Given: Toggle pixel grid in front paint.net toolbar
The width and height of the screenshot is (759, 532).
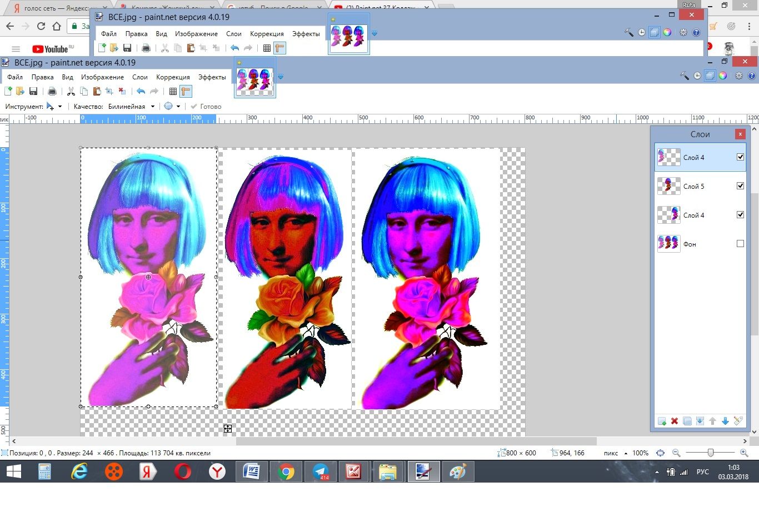Looking at the screenshot, I should click(x=173, y=91).
